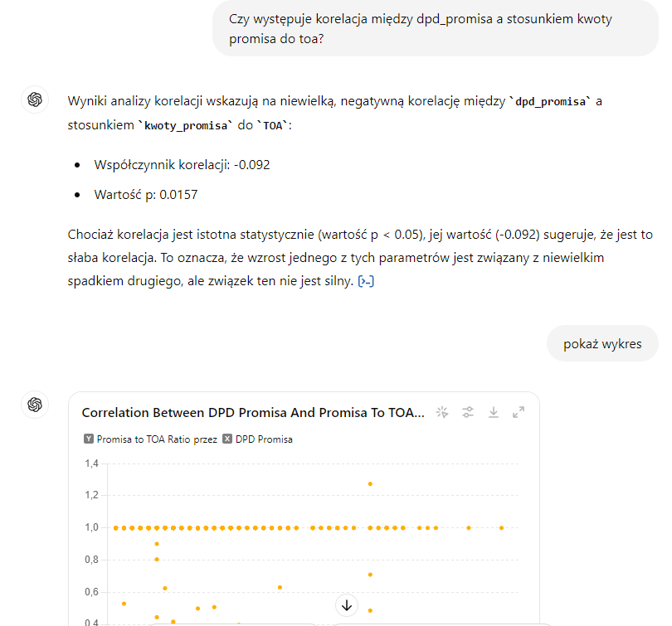Click the Y axis badge in legend
This screenshot has width=672, height=626.
pyautogui.click(x=88, y=439)
